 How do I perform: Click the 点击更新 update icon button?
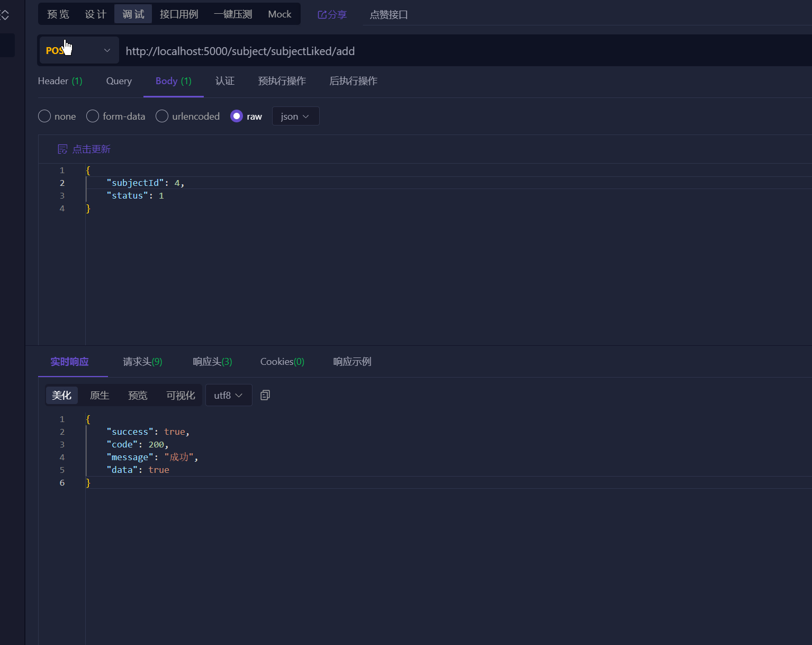point(84,149)
